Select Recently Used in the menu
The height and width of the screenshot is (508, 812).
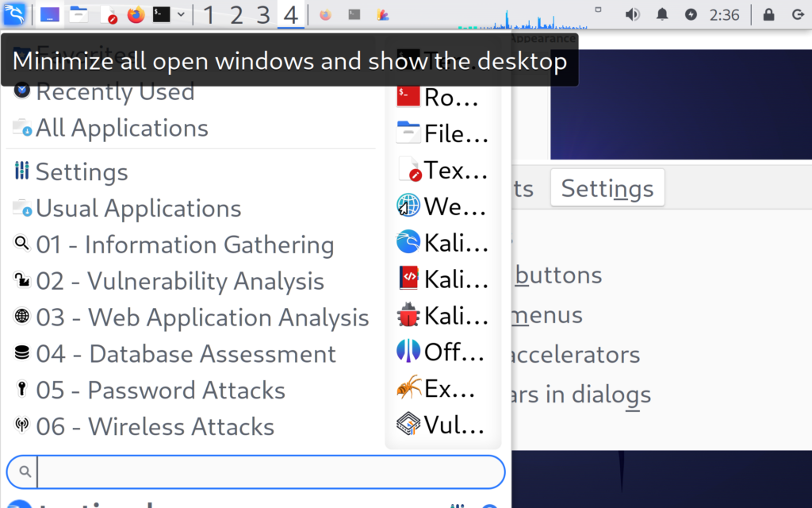pyautogui.click(x=116, y=91)
